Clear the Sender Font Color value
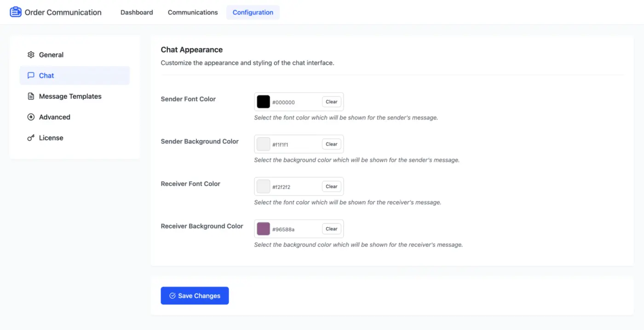This screenshot has width=644, height=330. point(331,102)
